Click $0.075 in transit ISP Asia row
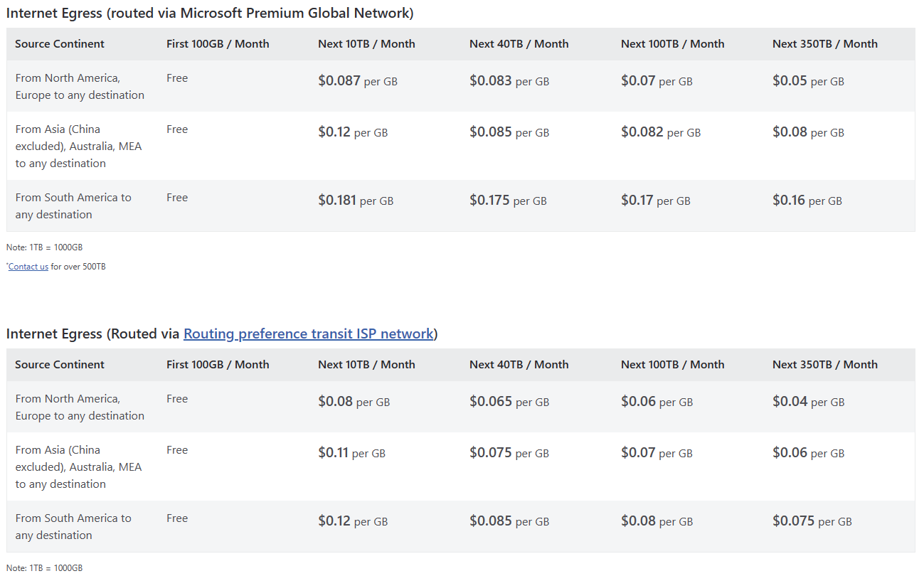The width and height of the screenshot is (924, 576). tap(509, 453)
